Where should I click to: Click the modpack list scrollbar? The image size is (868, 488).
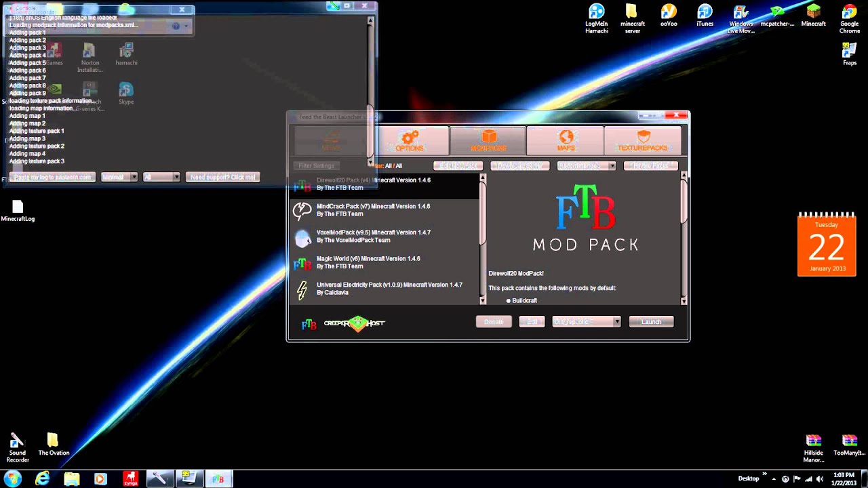(x=483, y=213)
